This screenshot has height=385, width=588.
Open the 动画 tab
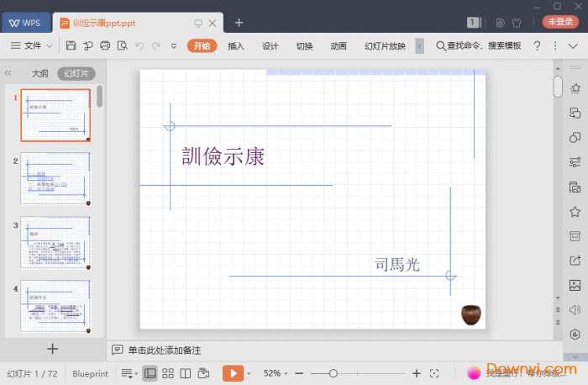tap(339, 45)
